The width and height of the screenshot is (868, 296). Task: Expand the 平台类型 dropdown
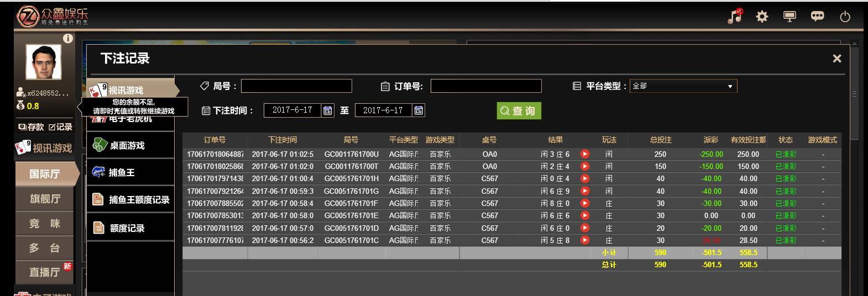pos(683,86)
